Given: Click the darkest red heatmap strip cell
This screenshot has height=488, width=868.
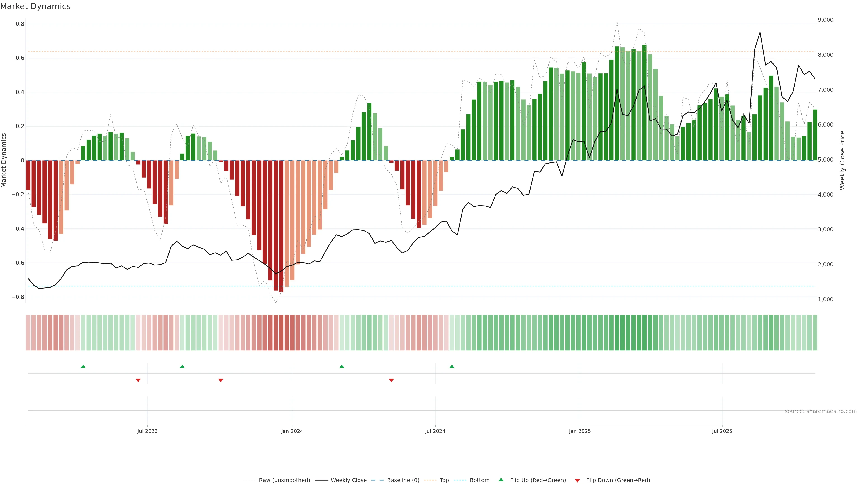Looking at the screenshot, I should coord(281,333).
